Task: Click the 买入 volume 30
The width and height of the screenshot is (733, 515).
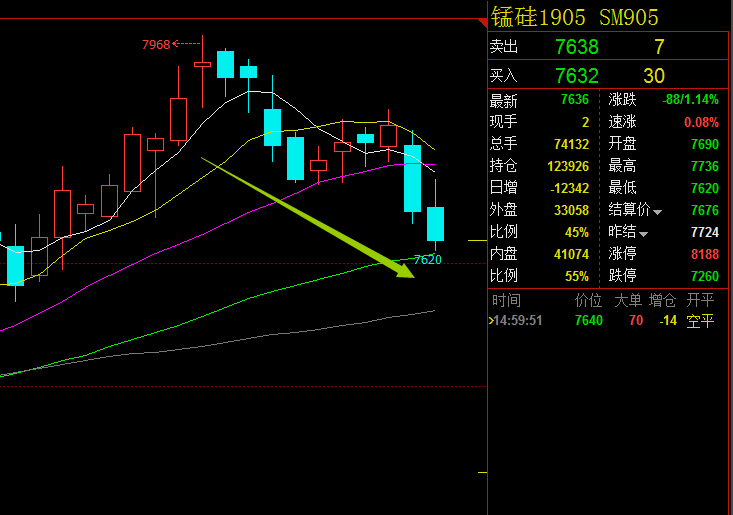Action: (x=654, y=76)
